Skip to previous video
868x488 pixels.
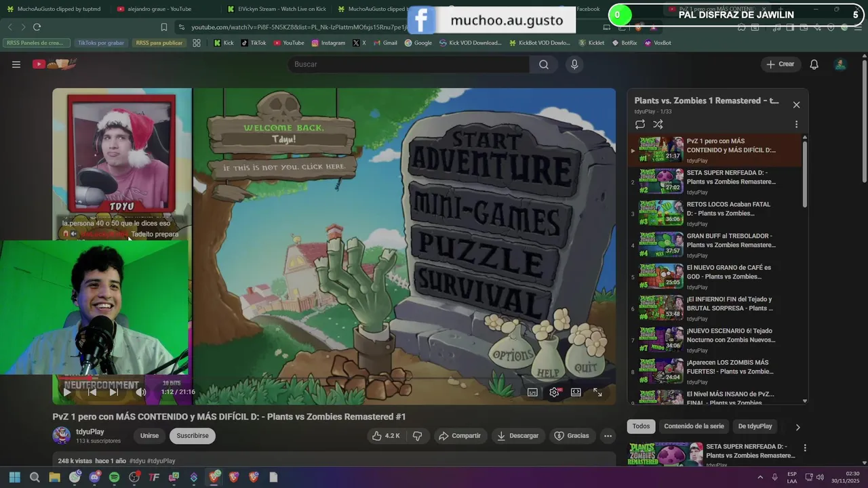coord(92,392)
